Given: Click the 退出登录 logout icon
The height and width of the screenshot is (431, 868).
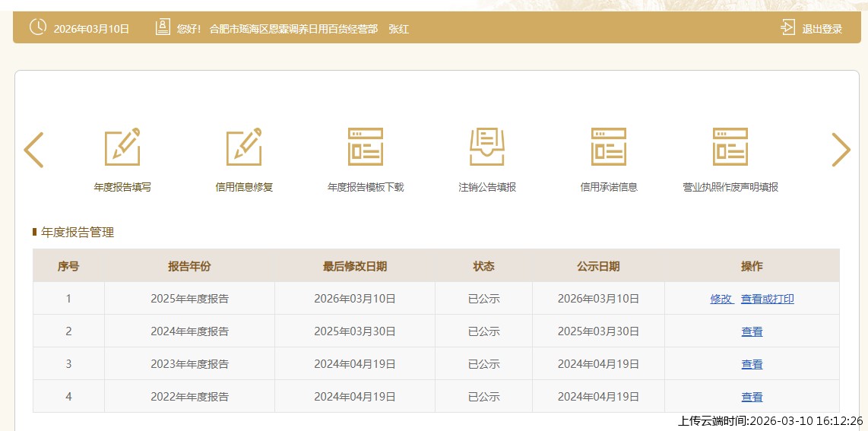Looking at the screenshot, I should (x=787, y=28).
